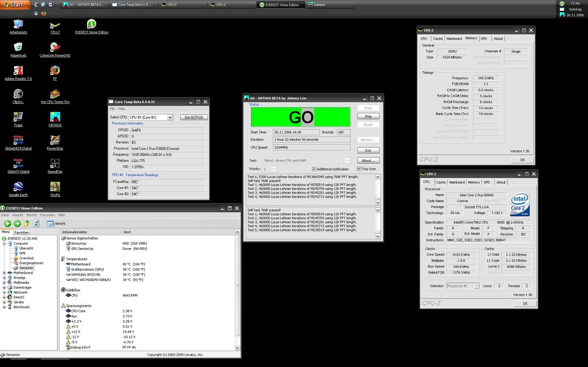Open the Arbeitsplatz desktop icon
Screen dimensions: 588x367
18,27
